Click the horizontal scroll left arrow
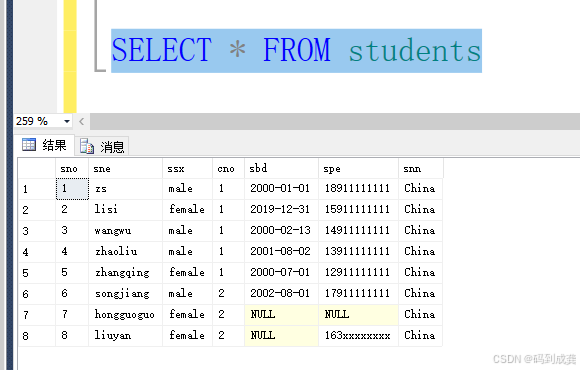Viewport: 580px width, 370px height. (x=81, y=121)
